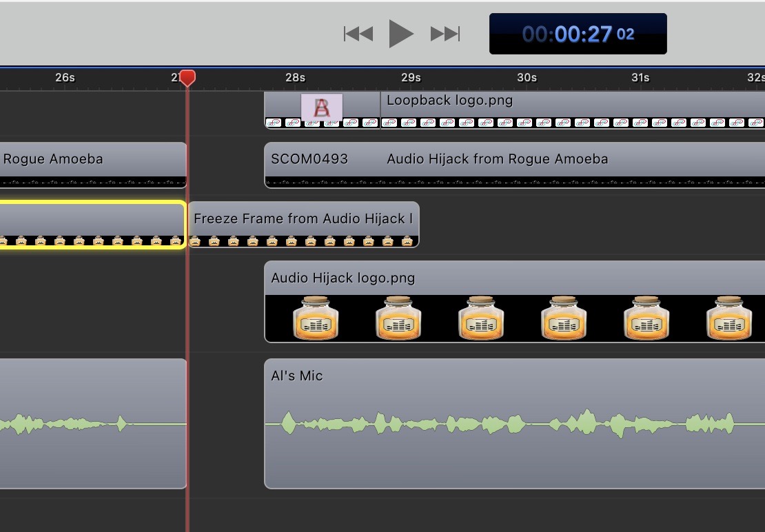Click the transition icon on Loopback track
This screenshot has width=765, height=532.
tap(322, 108)
